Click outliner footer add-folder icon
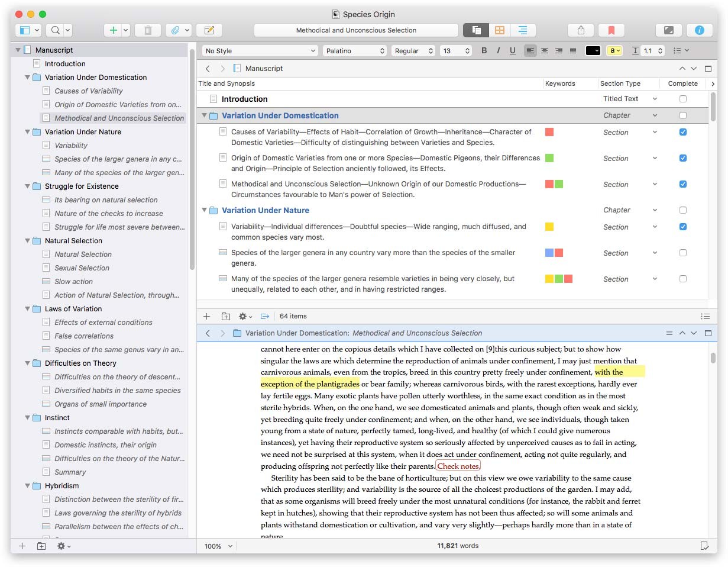The image size is (728, 567). pos(225,316)
